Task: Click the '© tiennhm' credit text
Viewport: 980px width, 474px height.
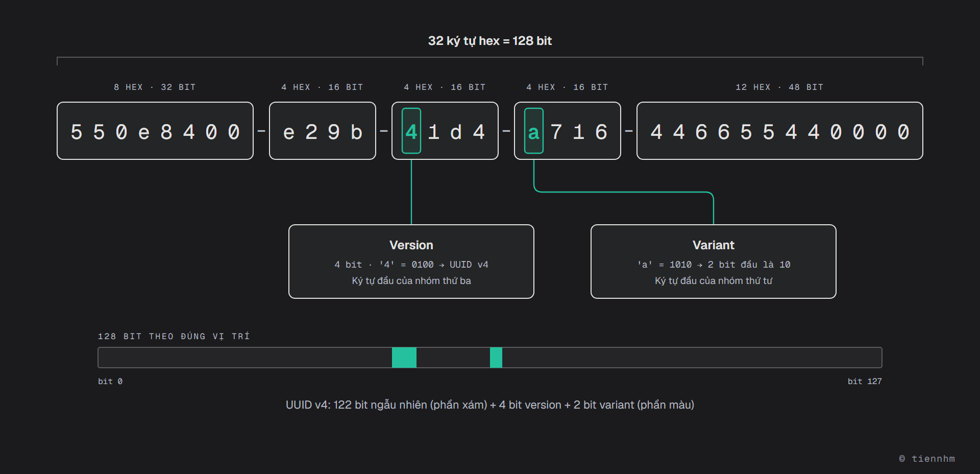Action: point(927,459)
